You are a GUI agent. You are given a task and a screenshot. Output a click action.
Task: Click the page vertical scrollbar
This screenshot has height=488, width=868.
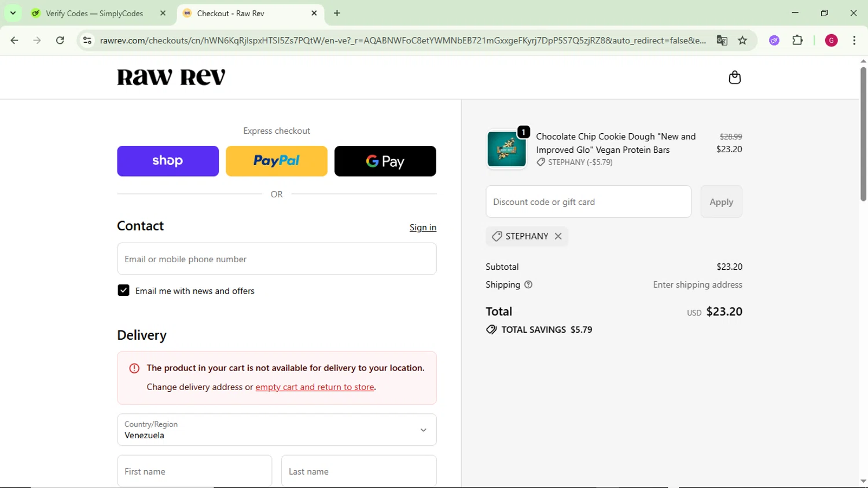[x=863, y=134]
